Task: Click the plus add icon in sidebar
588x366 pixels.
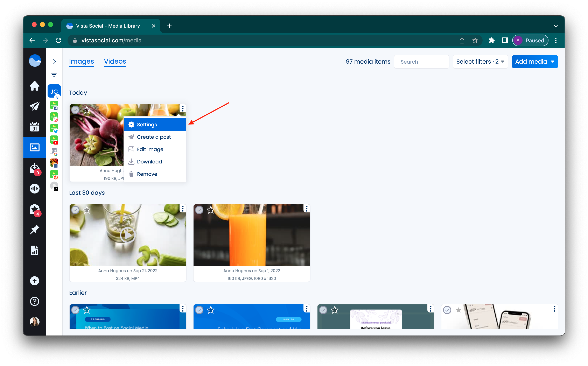Action: coord(35,281)
